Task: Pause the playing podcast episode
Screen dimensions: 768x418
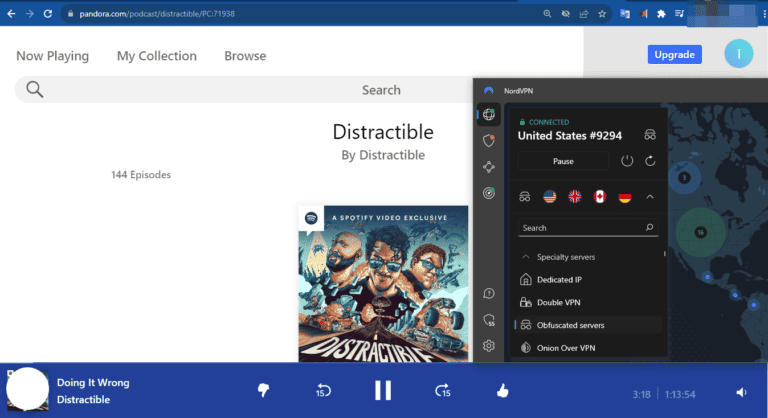Action: (383, 391)
